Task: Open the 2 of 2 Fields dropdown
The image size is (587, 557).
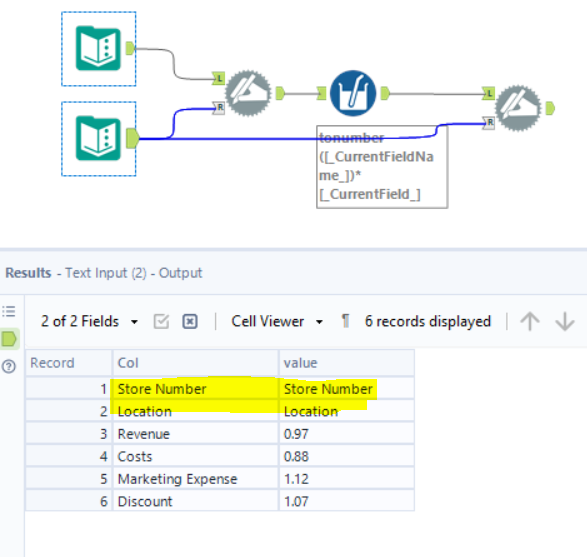Action: [x=89, y=321]
